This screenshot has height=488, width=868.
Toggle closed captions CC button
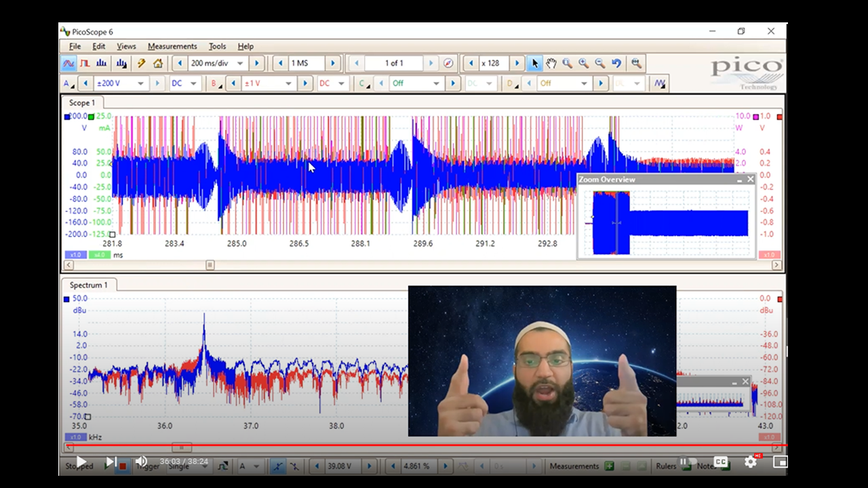tap(721, 462)
